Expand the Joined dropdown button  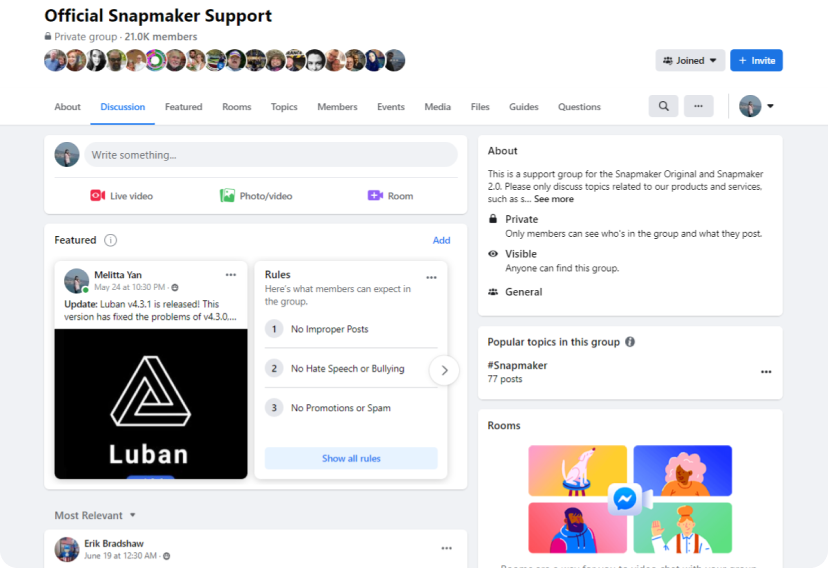tap(690, 60)
